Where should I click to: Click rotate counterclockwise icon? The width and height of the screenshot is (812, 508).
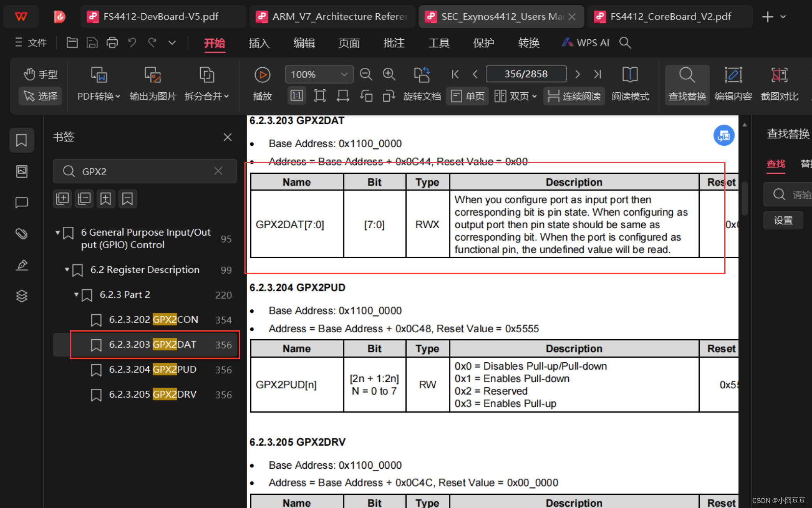pos(366,96)
